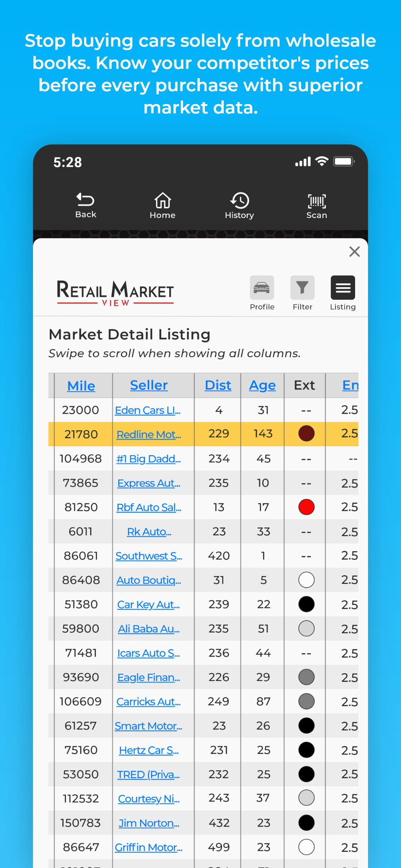Open Ali Baba Au... seller link
The height and width of the screenshot is (868, 401).
coord(149,629)
